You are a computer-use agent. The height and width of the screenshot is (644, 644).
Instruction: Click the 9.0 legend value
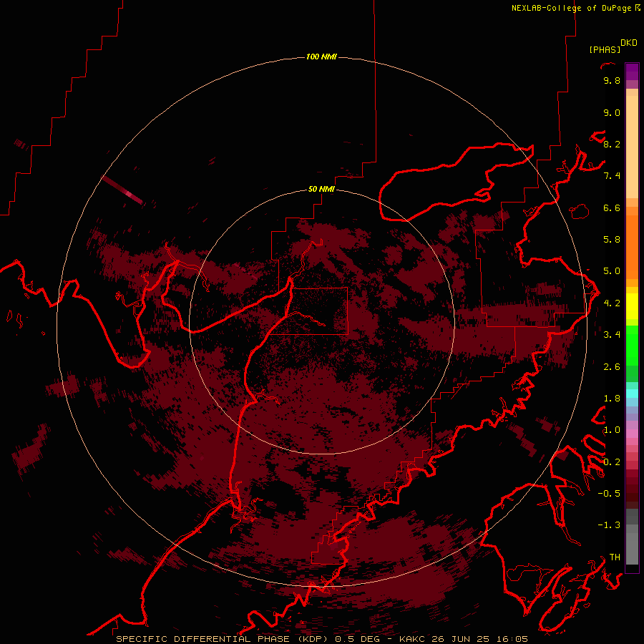pos(612,112)
